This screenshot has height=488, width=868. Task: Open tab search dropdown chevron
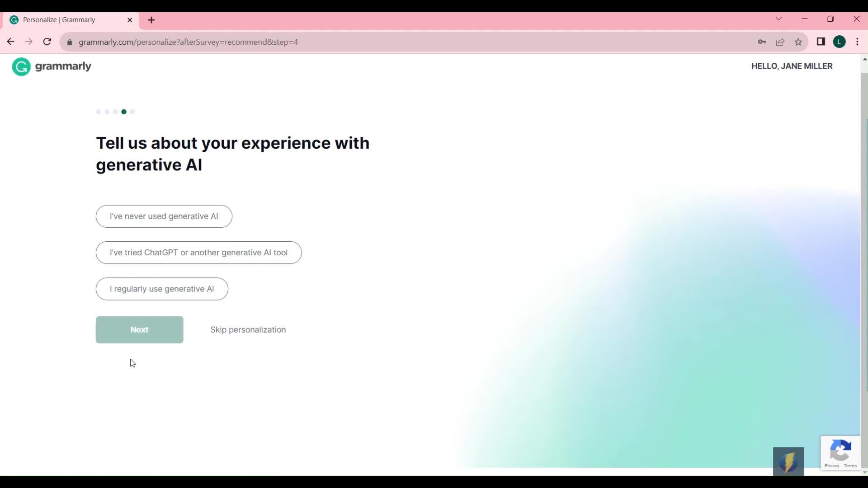coord(778,19)
